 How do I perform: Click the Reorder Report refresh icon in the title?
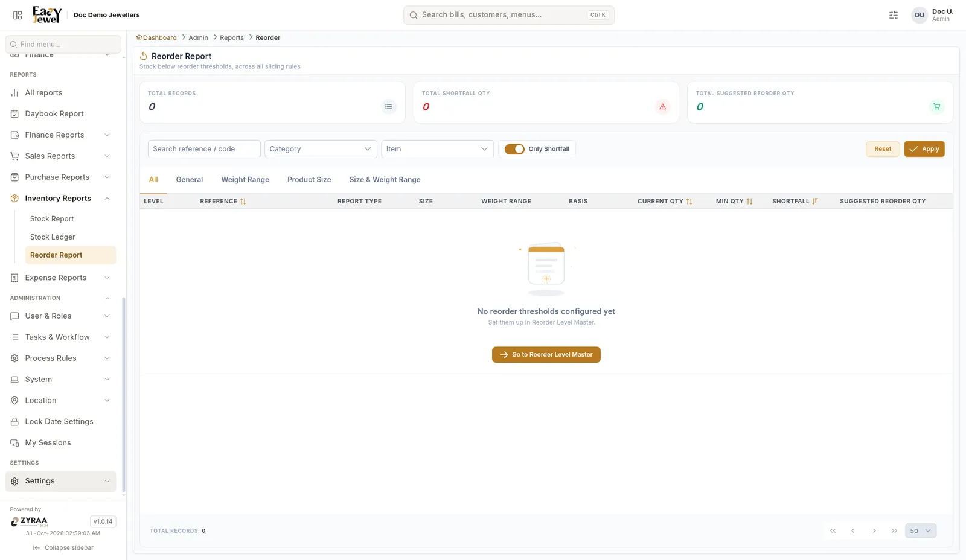pos(144,56)
